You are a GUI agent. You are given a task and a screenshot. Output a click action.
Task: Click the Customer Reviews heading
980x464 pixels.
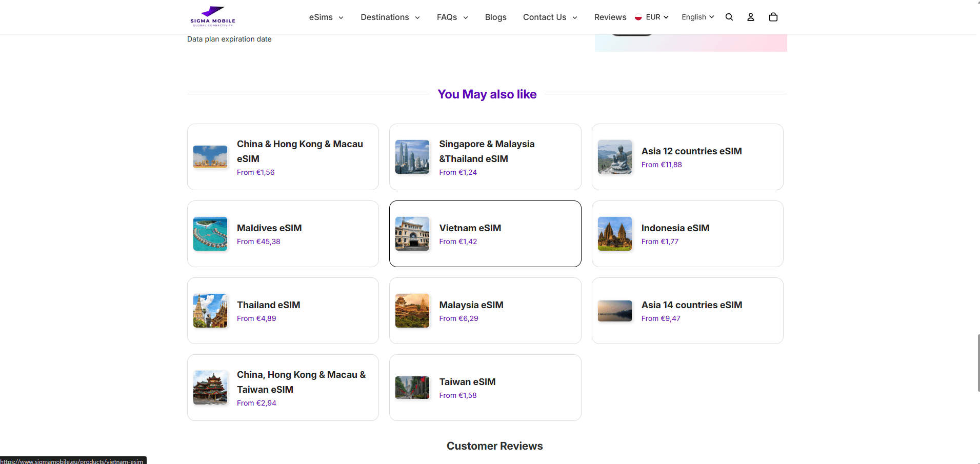[494, 446]
